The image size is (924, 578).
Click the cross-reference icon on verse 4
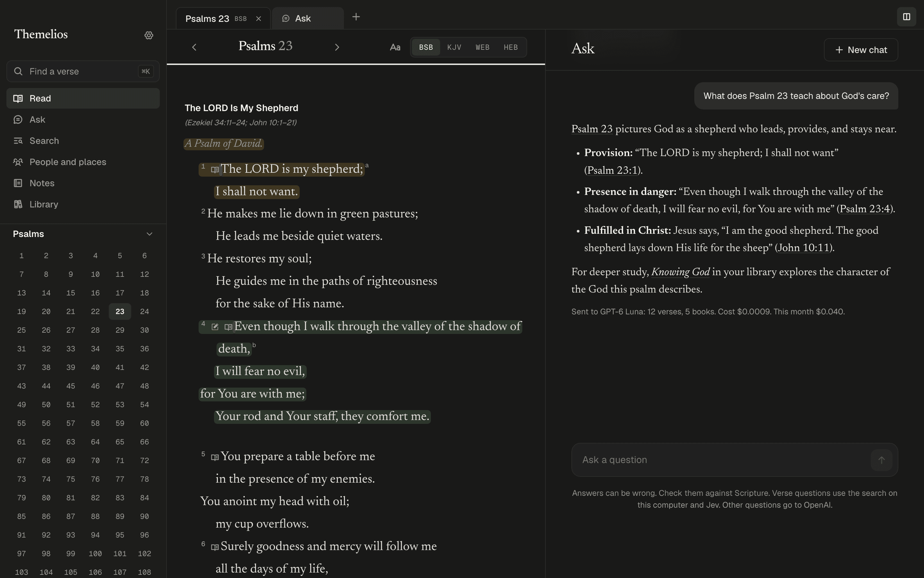[x=228, y=327]
